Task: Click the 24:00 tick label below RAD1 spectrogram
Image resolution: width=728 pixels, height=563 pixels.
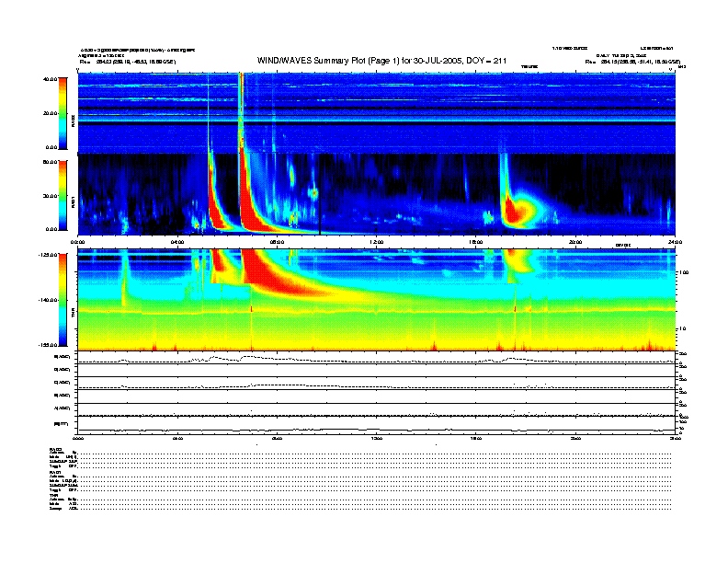Action: pyautogui.click(x=675, y=242)
